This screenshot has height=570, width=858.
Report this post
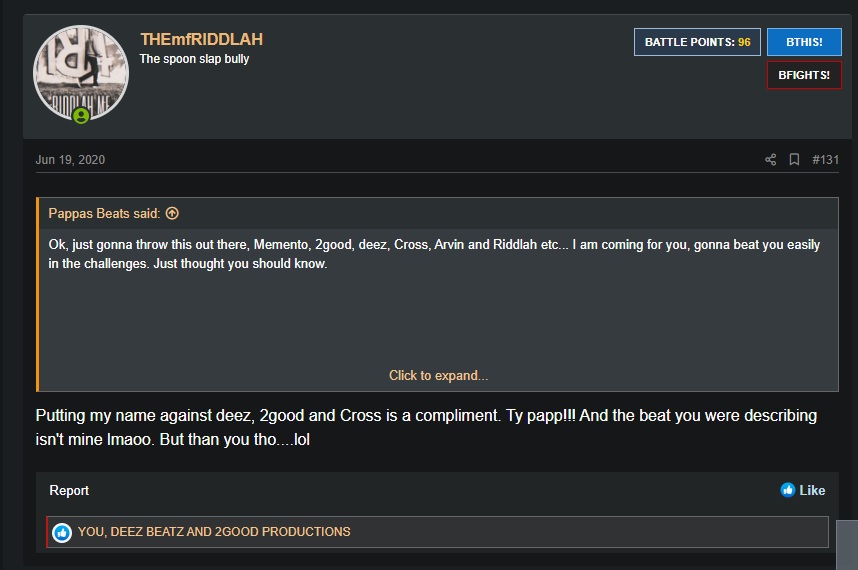tap(69, 490)
